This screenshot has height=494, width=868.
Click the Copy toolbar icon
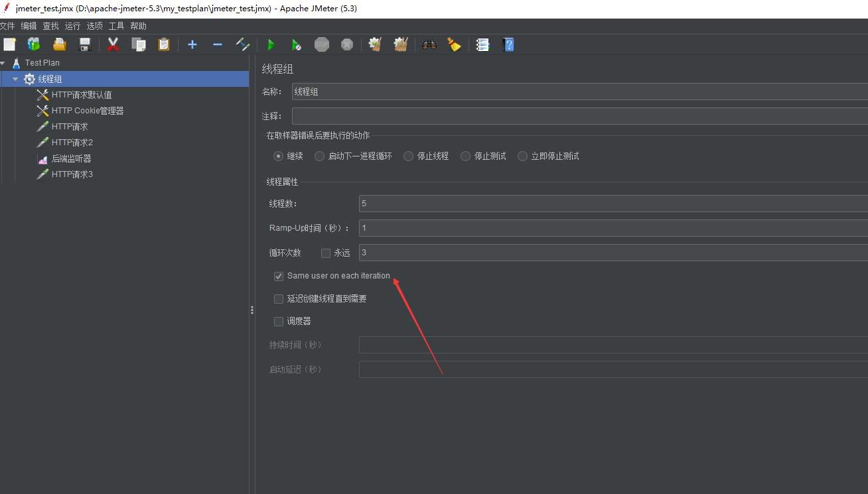(139, 44)
